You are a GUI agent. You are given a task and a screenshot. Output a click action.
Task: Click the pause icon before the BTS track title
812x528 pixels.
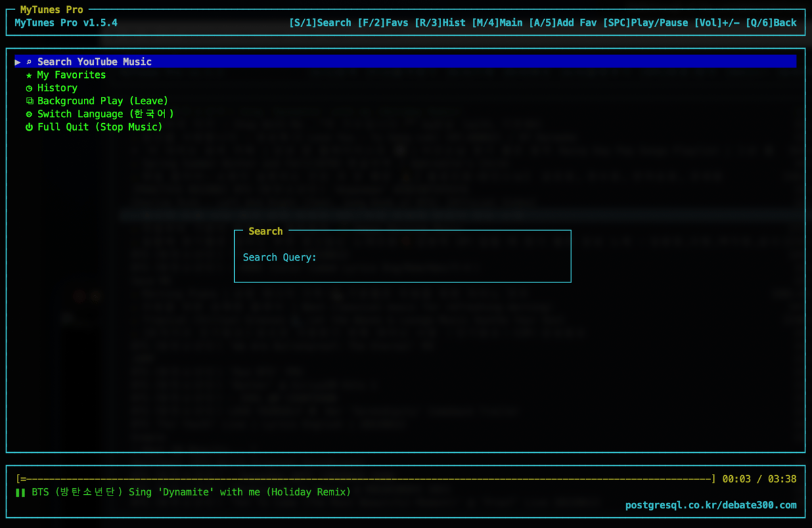coord(20,492)
